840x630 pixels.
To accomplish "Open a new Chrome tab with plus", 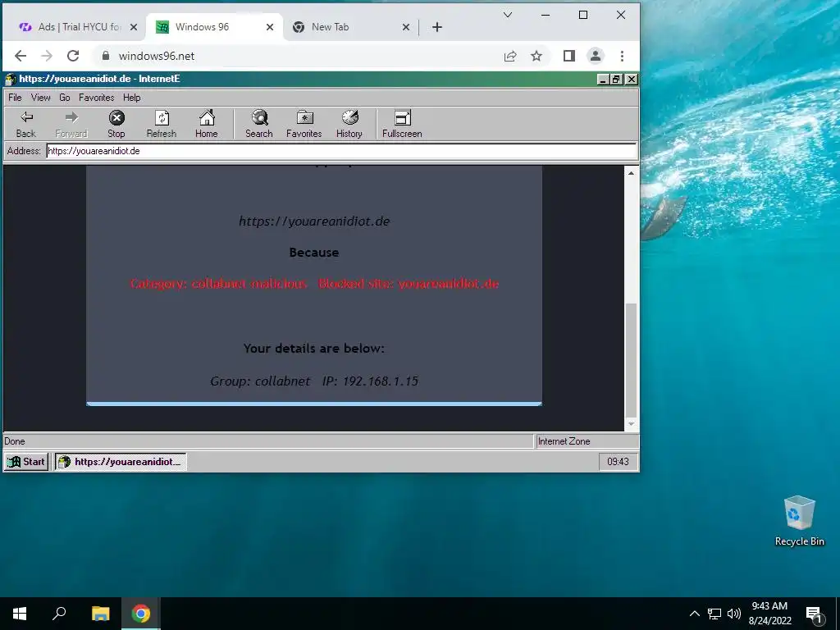I will 437,27.
